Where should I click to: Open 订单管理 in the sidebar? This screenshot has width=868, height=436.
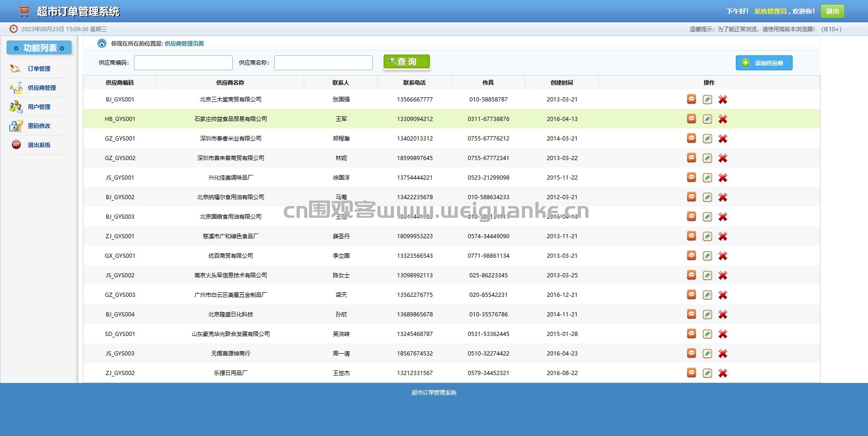coord(39,69)
